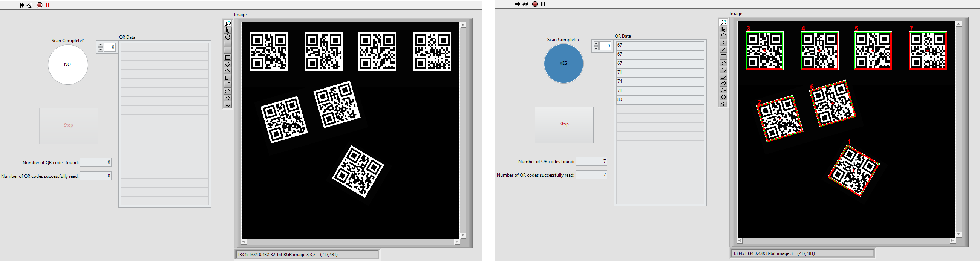This screenshot has height=261, width=980.
Task: Select the QR Data row containing 80
Action: coord(660,99)
